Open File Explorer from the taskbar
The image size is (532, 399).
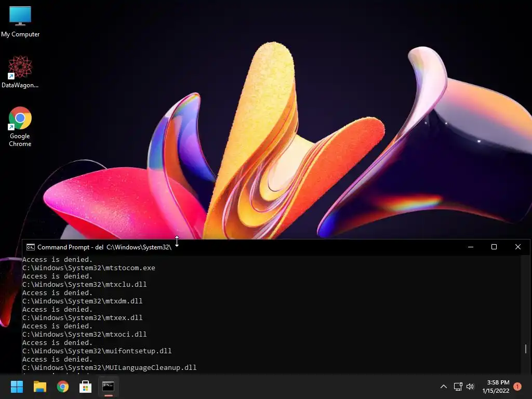point(39,387)
